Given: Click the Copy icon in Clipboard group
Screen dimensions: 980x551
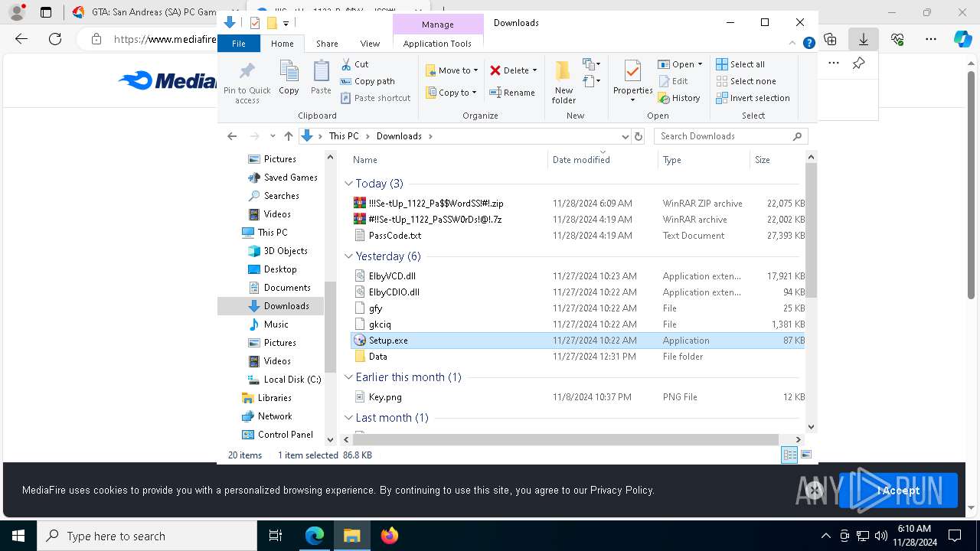Looking at the screenshot, I should (x=289, y=72).
